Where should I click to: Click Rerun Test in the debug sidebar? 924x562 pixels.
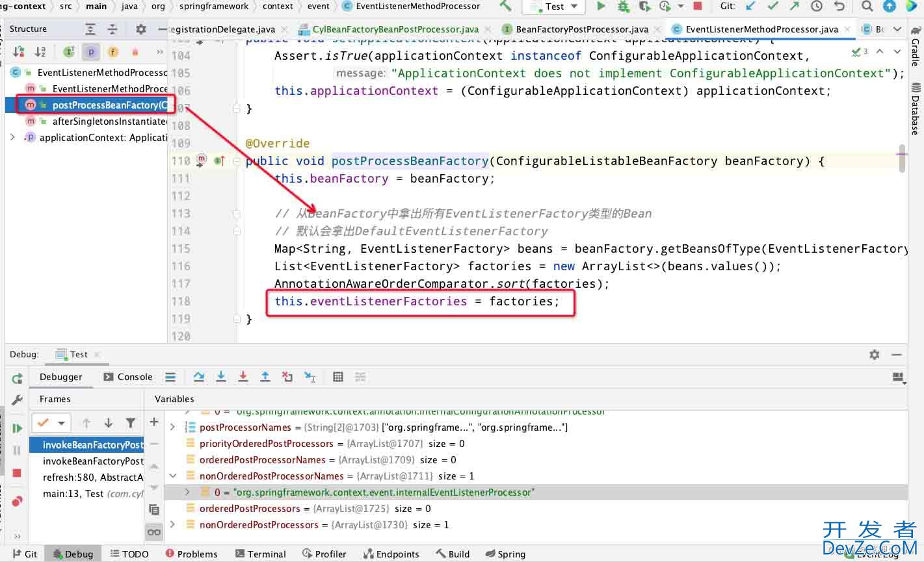tap(18, 378)
